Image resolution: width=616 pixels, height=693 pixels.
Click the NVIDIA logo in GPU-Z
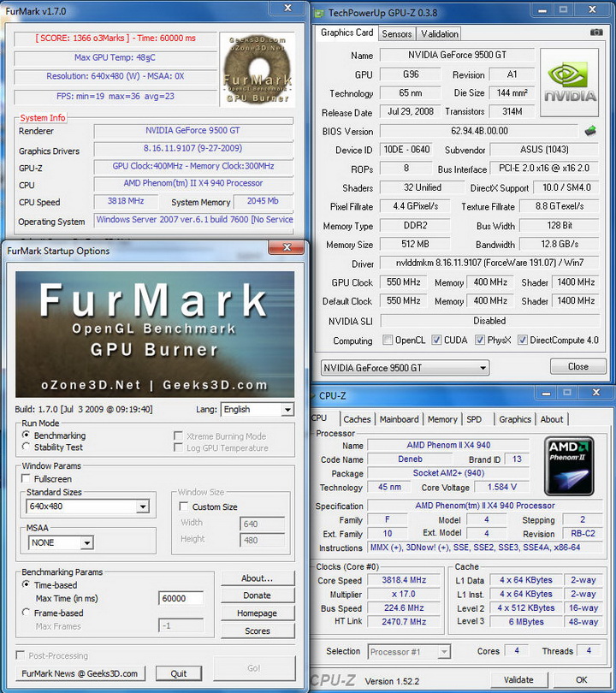point(569,83)
